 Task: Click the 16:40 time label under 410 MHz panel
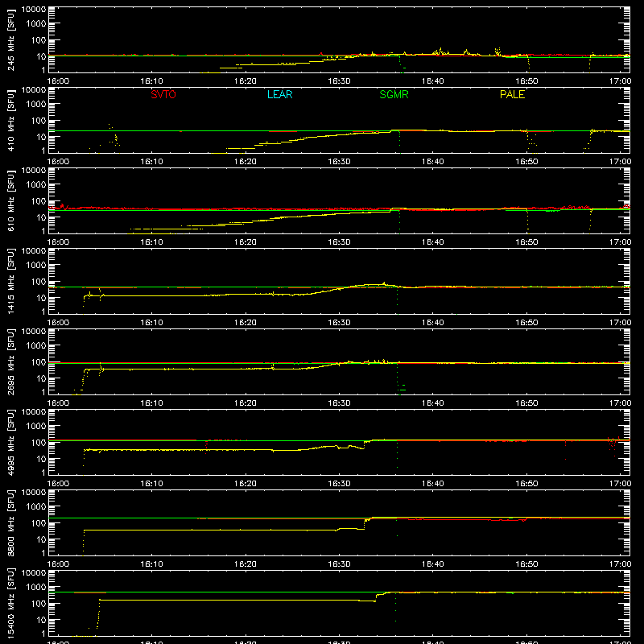pos(433,162)
